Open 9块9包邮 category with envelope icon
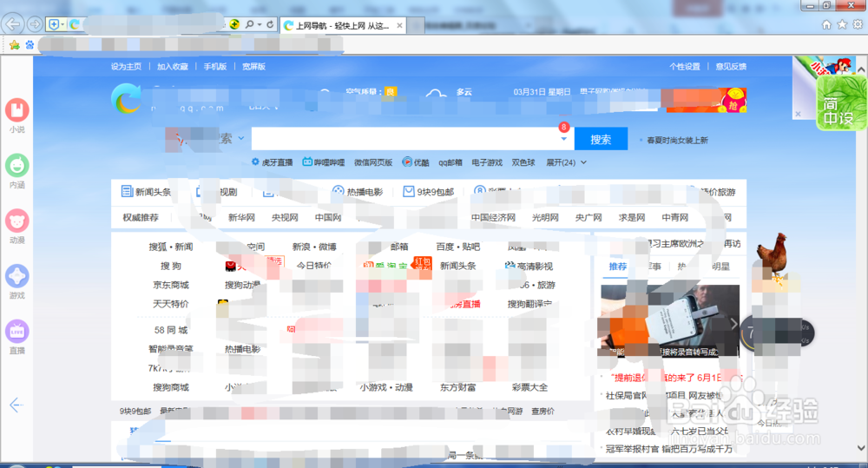This screenshot has height=468, width=868. coord(429,192)
